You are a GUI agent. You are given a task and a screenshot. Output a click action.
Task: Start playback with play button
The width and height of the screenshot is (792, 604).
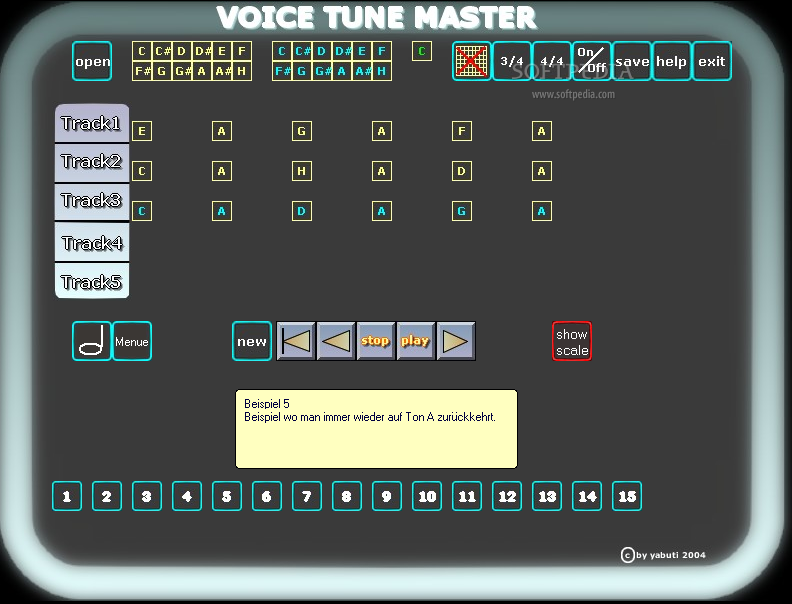[x=416, y=341]
